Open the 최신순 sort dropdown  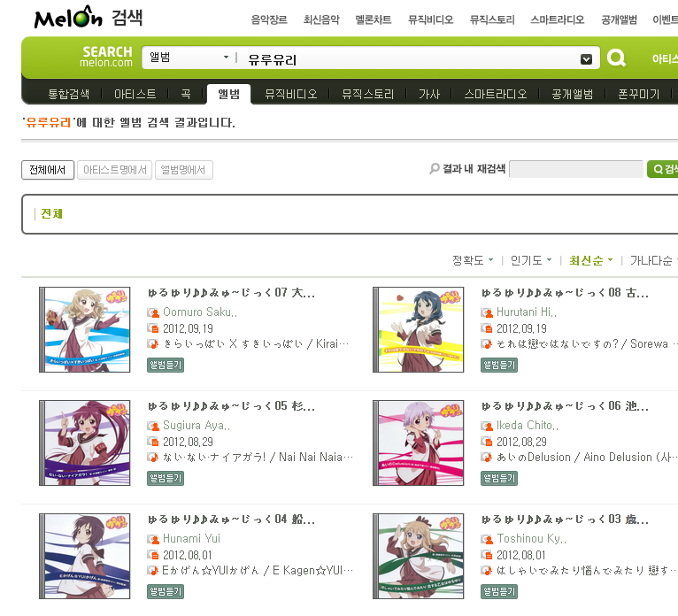click(590, 261)
